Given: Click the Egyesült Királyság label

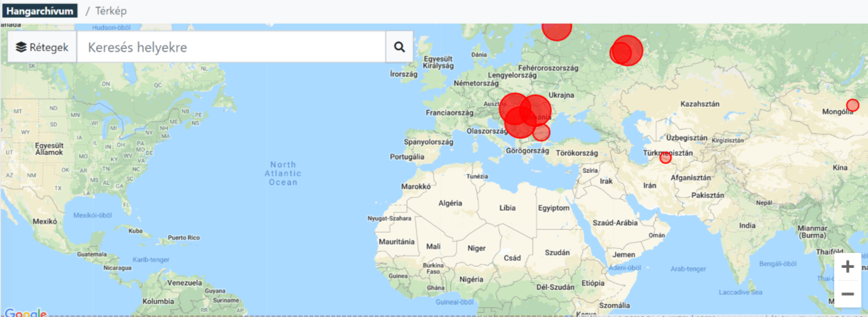Looking at the screenshot, I should [438, 63].
